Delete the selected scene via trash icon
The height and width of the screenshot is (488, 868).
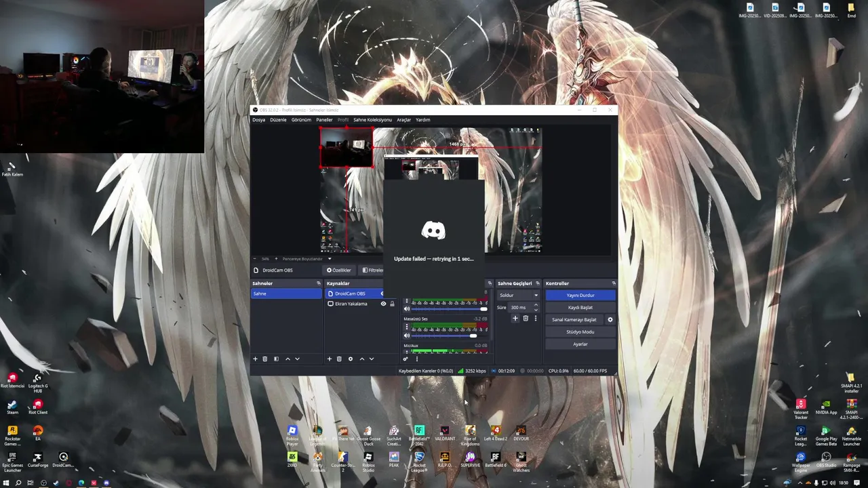click(x=265, y=359)
